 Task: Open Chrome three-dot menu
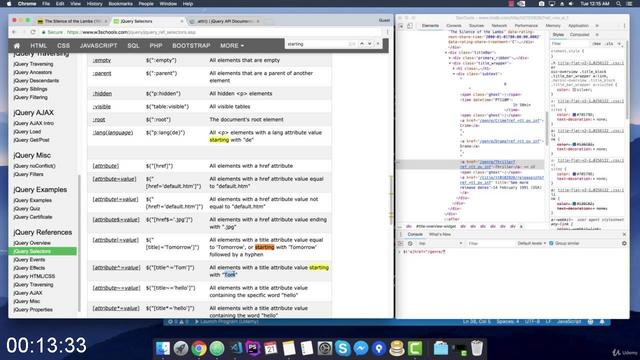pos(387,32)
